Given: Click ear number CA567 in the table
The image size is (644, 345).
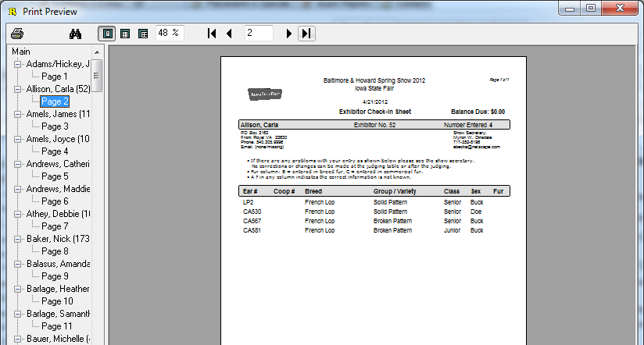Looking at the screenshot, I should (x=252, y=221).
